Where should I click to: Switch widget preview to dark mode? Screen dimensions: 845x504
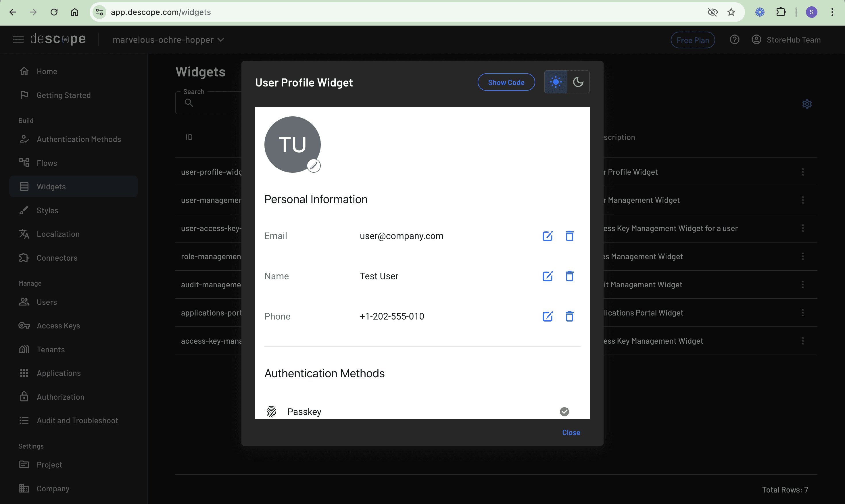(578, 82)
